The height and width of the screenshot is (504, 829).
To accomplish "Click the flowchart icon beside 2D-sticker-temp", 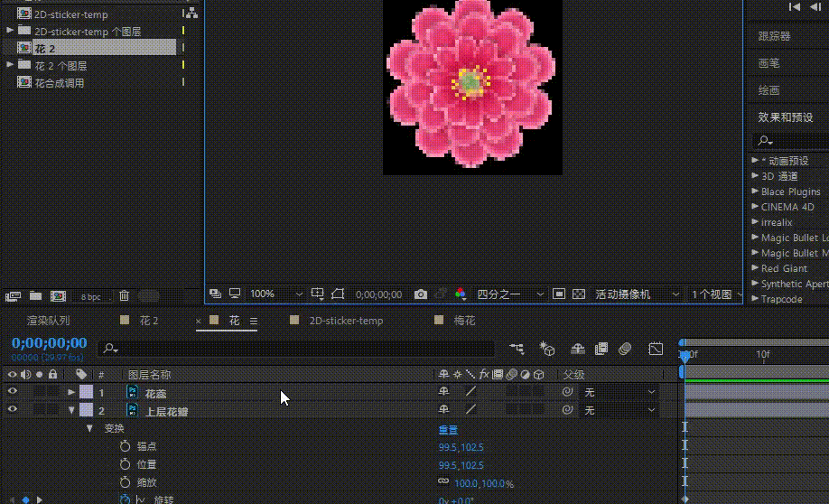I will [x=191, y=14].
